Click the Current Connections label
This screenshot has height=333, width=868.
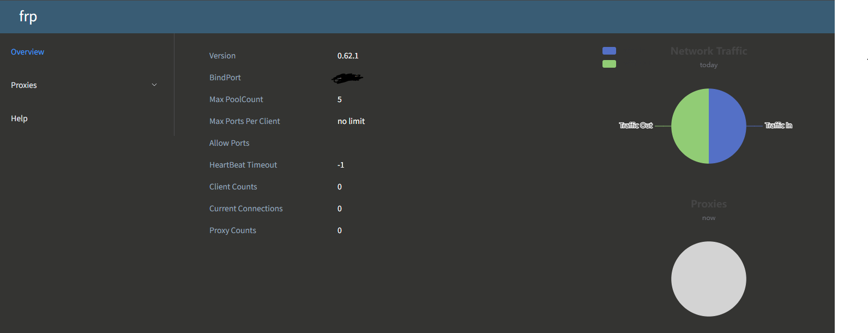click(x=246, y=209)
